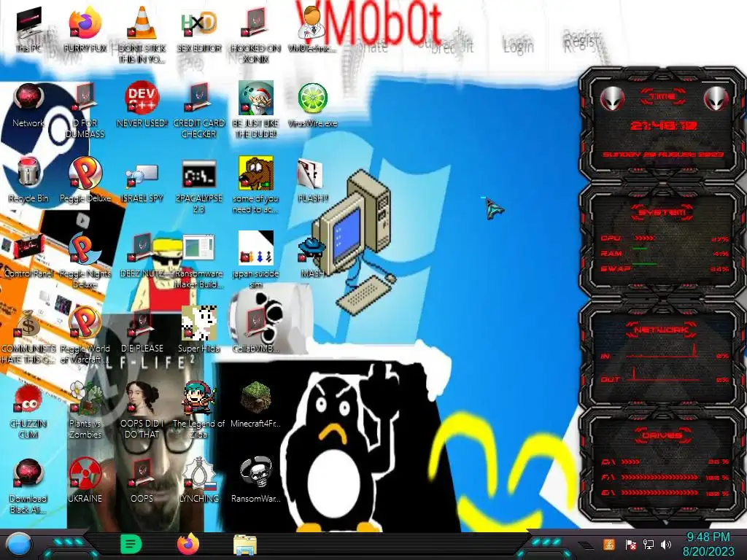Viewport: 747px width, 560px height.
Task: Open File Explorer from the taskbar
Action: [x=245, y=545]
